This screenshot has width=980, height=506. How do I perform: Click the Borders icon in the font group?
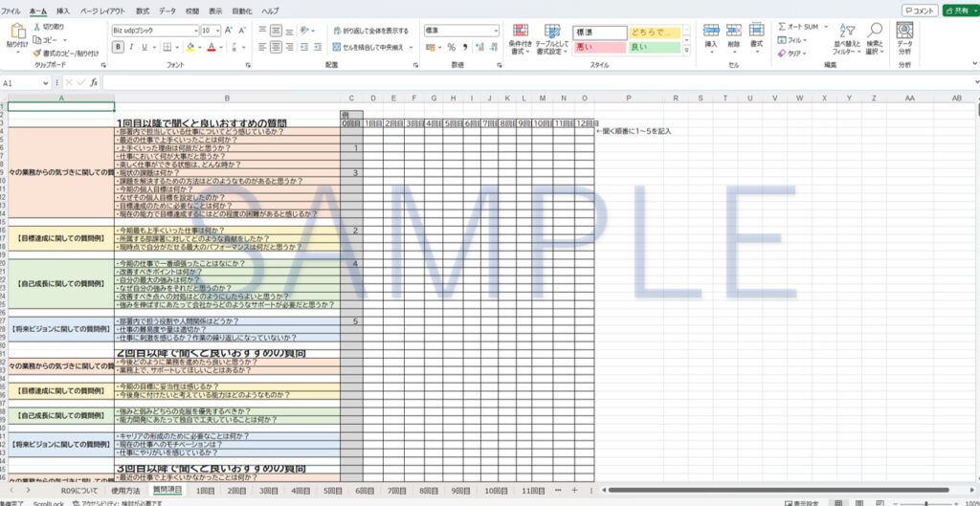pos(167,47)
